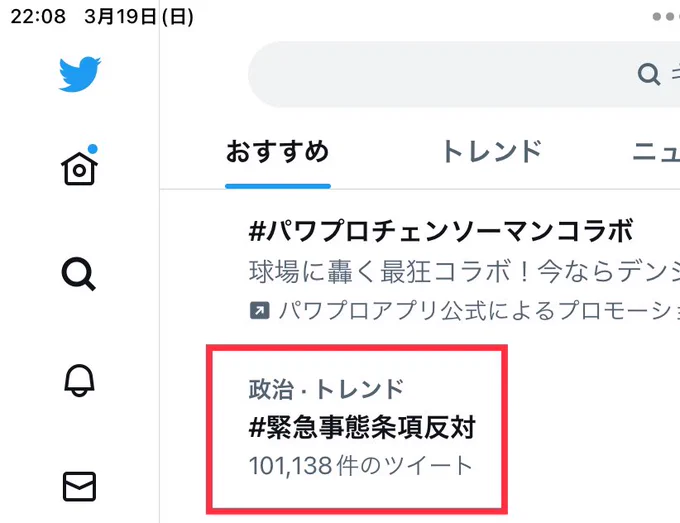This screenshot has width=680, height=523.
Task: Click the 政治・トレンド category label
Action: point(327,389)
